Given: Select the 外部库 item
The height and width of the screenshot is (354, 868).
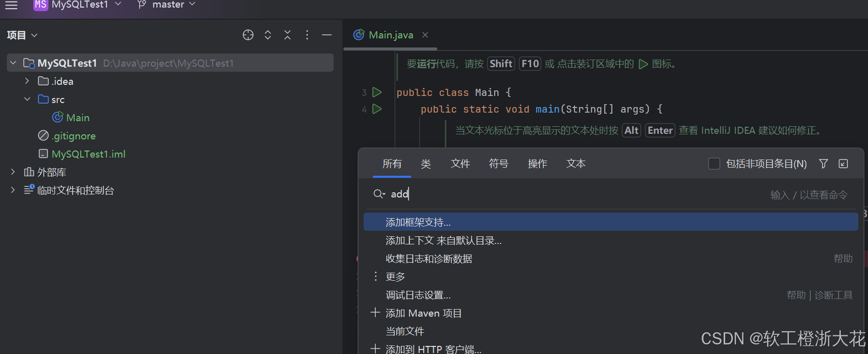Looking at the screenshot, I should click(x=51, y=172).
